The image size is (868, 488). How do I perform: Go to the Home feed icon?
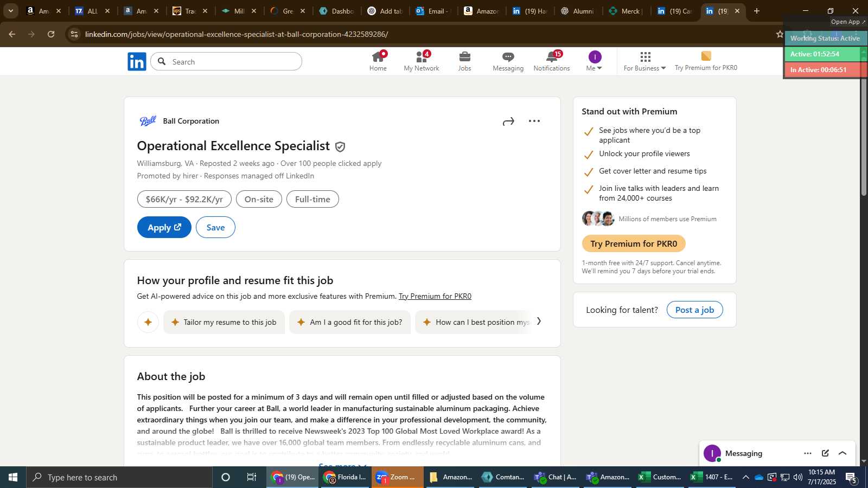[x=378, y=61]
